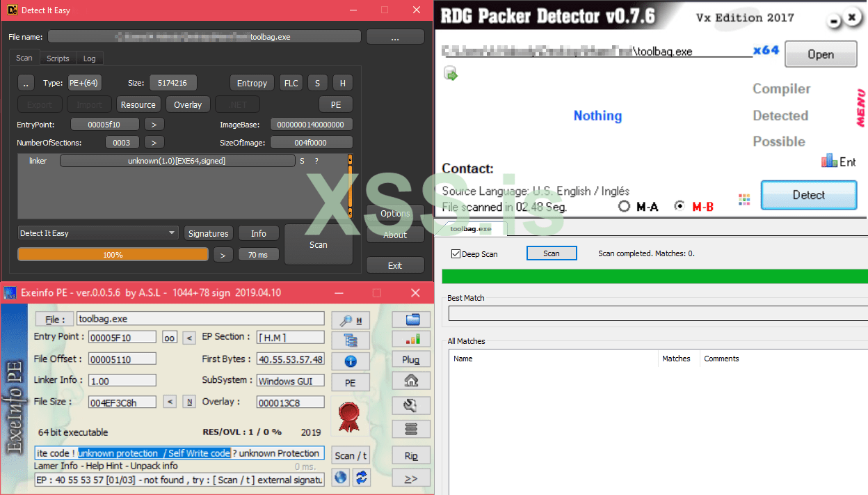Toggle the Deep Scan checkbox

[456, 254]
